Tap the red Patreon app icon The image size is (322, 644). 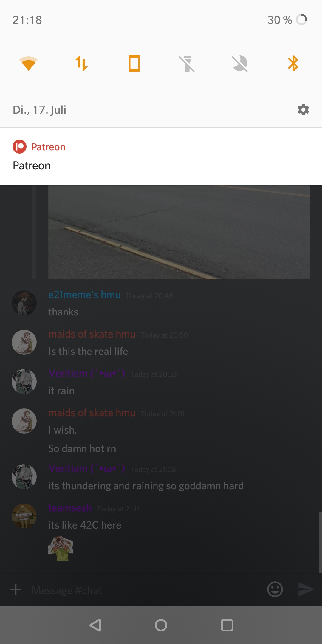(x=20, y=147)
